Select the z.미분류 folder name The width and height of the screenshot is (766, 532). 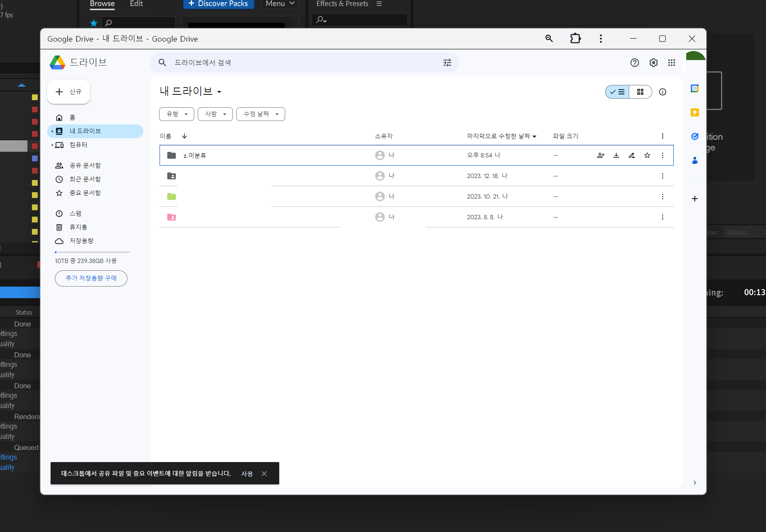(195, 156)
